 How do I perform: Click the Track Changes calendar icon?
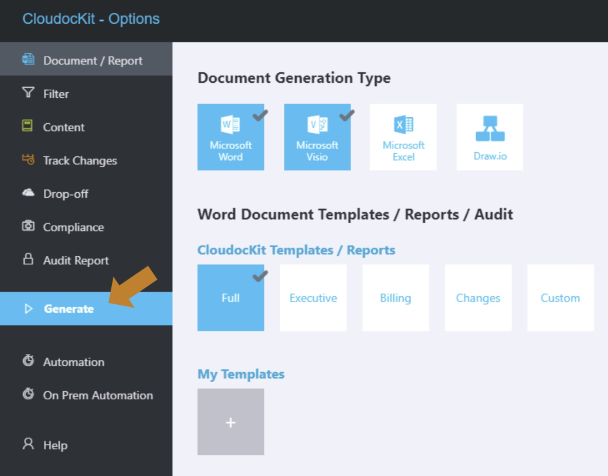(28, 159)
